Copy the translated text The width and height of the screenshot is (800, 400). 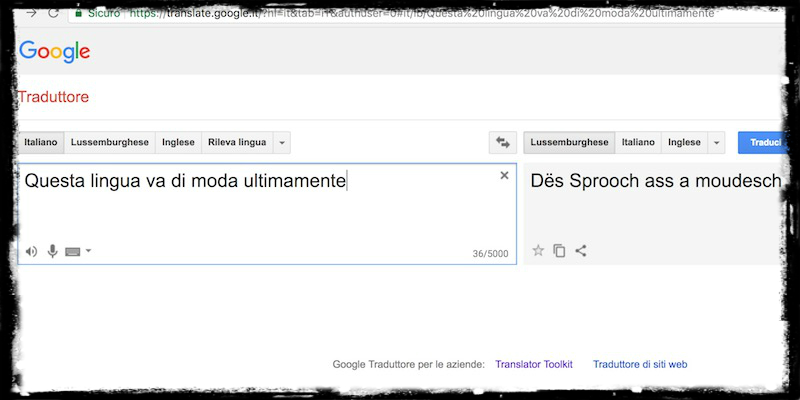[x=559, y=250]
